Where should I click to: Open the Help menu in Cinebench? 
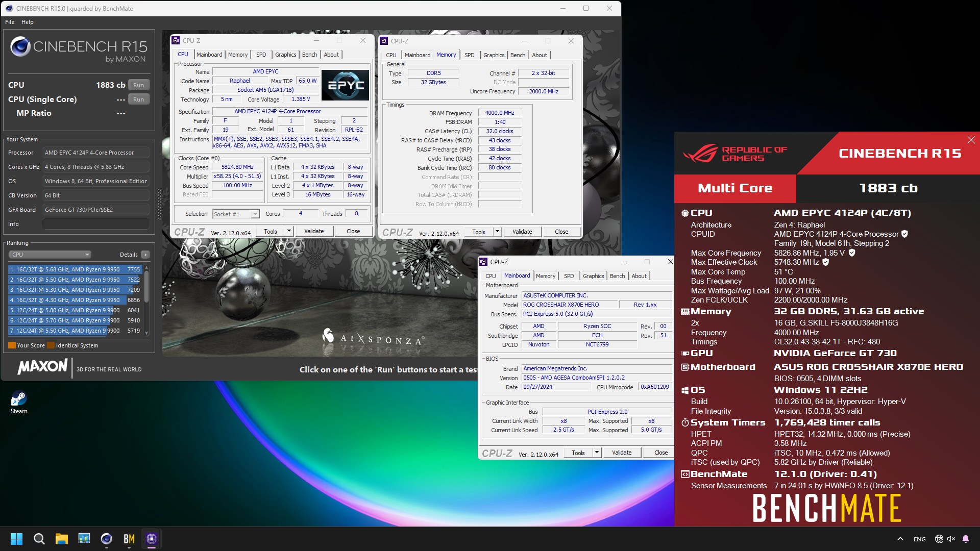click(x=28, y=22)
